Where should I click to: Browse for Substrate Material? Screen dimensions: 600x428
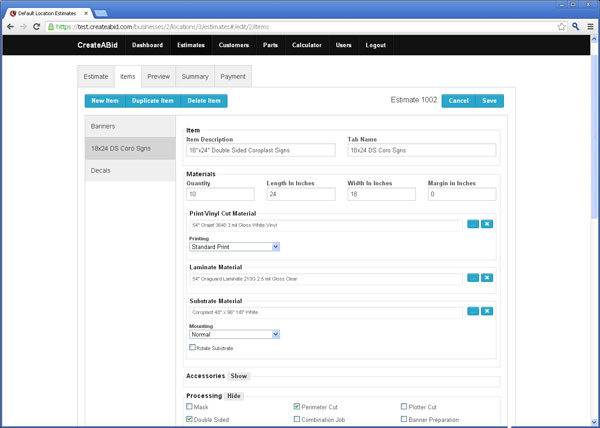point(473,311)
